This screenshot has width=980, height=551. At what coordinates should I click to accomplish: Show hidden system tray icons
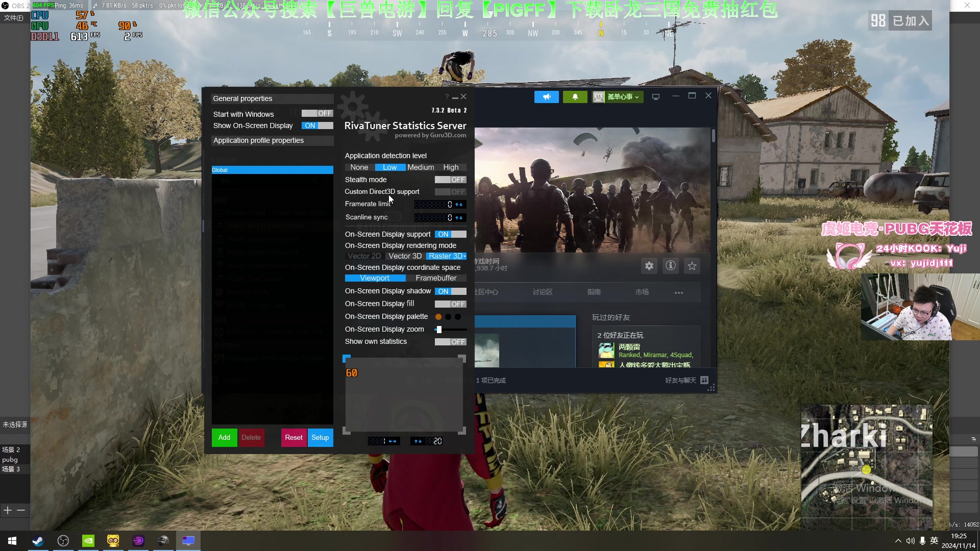pyautogui.click(x=898, y=541)
